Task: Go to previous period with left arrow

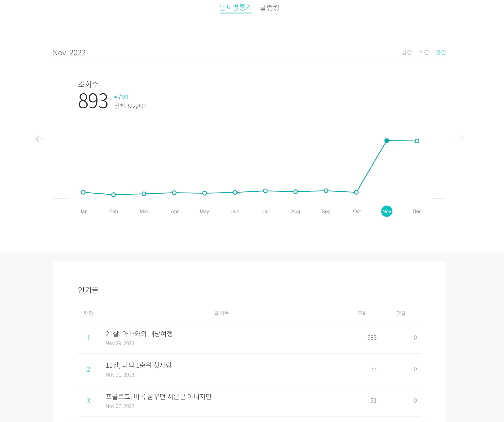Action: tap(40, 139)
